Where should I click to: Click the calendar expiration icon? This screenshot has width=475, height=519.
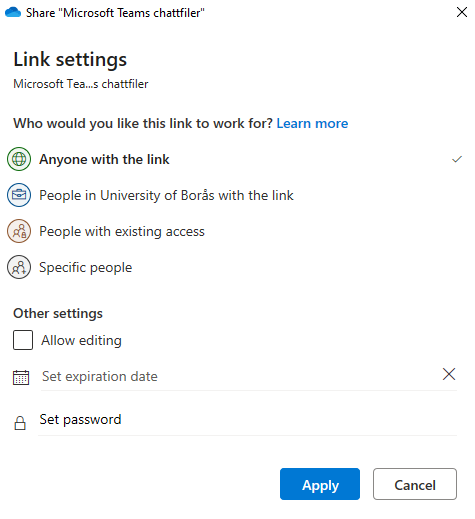21,377
